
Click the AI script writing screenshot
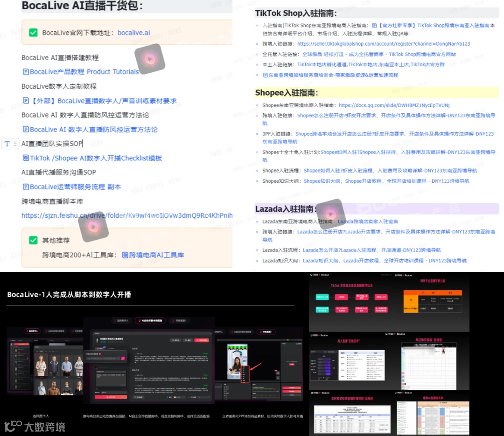148,360
